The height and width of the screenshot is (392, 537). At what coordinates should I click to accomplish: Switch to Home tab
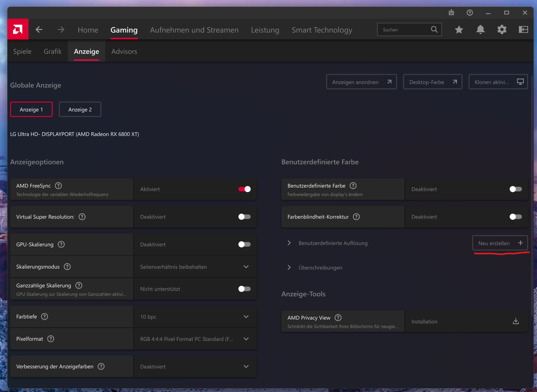click(x=88, y=30)
